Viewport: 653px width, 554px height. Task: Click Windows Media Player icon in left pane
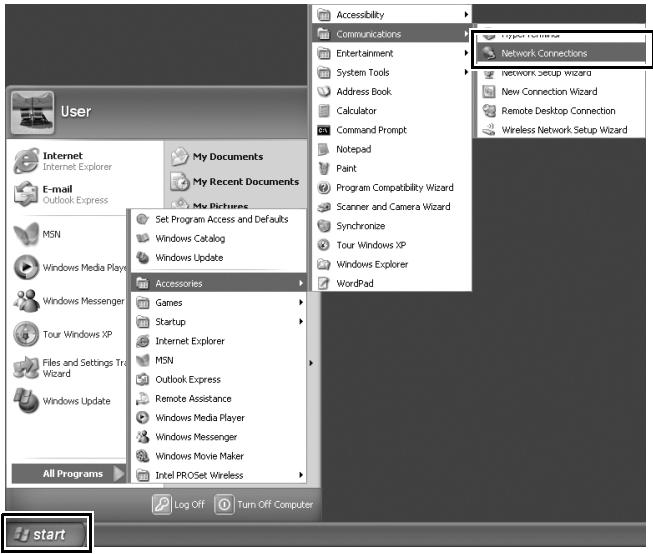tap(26, 267)
